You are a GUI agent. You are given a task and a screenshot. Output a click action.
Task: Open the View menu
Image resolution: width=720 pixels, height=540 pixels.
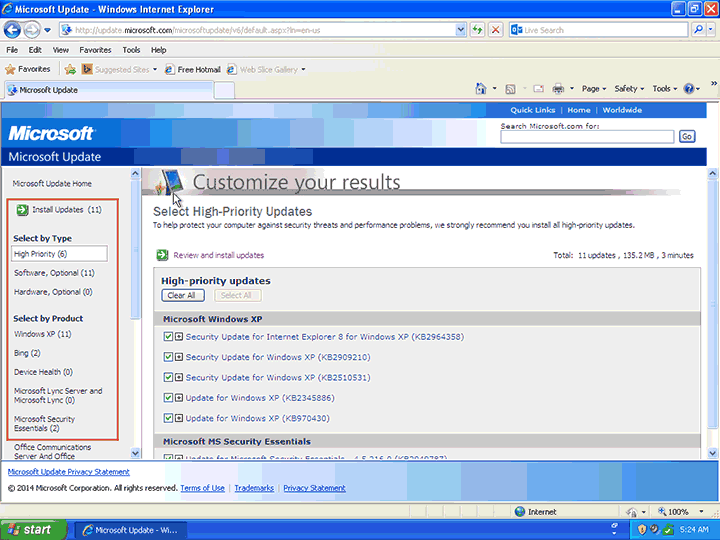point(61,50)
